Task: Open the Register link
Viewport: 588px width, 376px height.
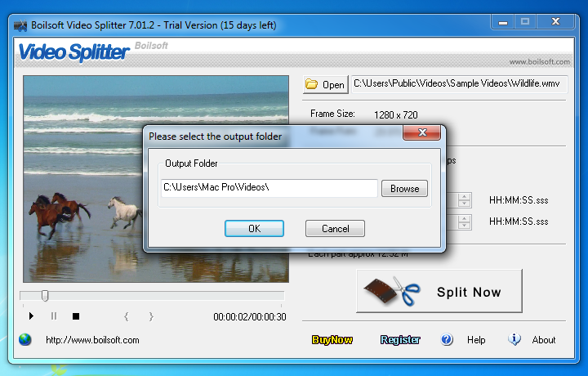Action: (400, 340)
